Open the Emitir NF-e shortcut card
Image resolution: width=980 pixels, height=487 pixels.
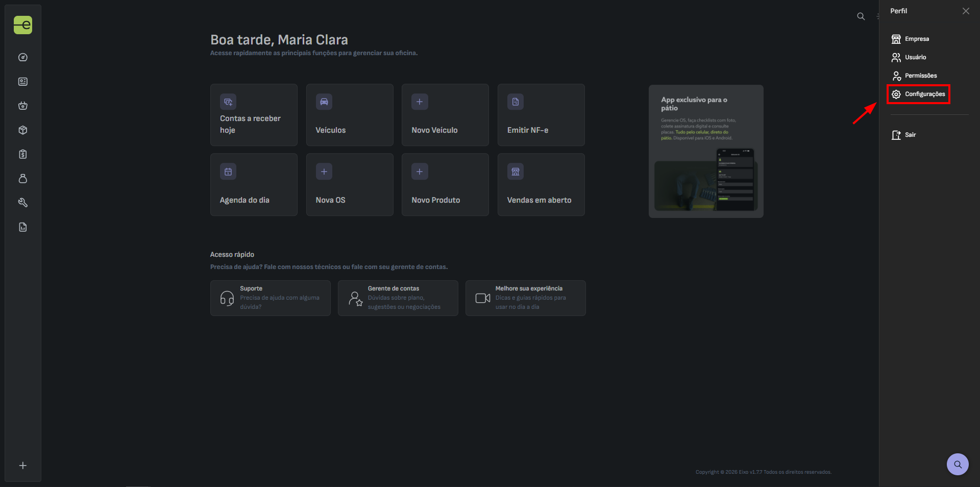tap(541, 115)
